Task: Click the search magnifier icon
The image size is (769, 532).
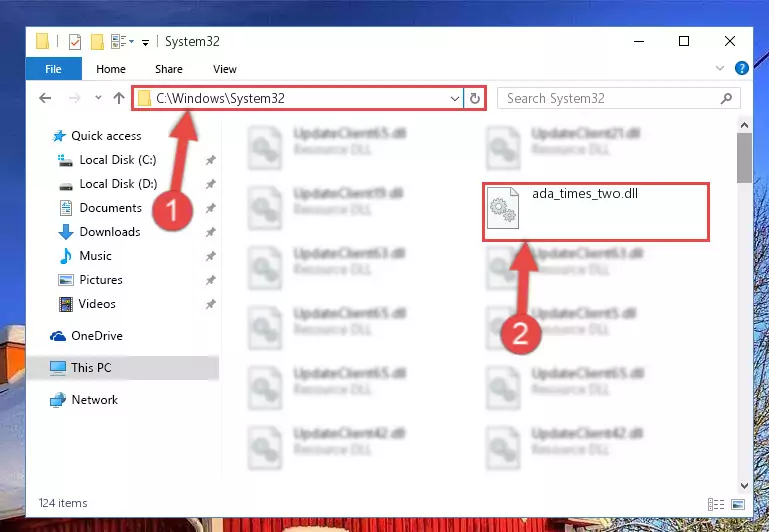Action: (x=726, y=99)
